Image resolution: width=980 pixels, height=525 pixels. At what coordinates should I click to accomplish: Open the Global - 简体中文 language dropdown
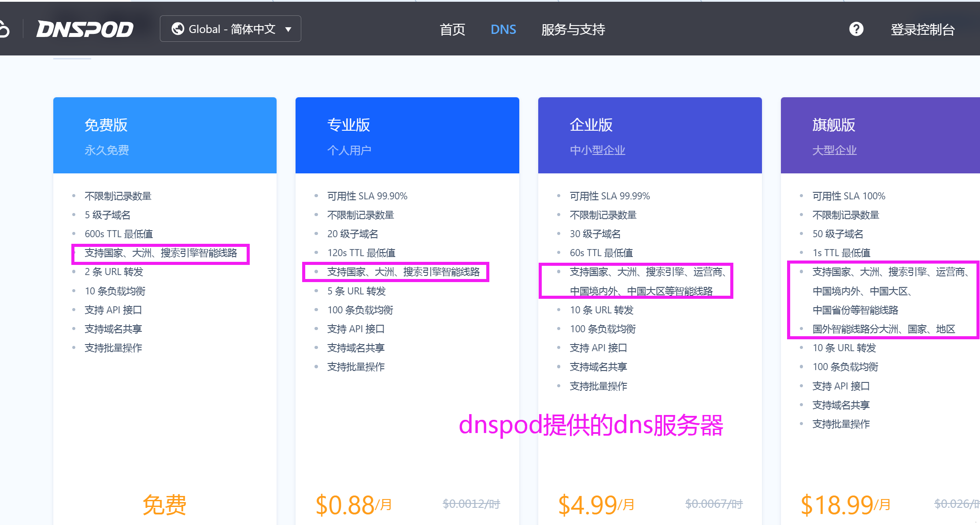(230, 29)
